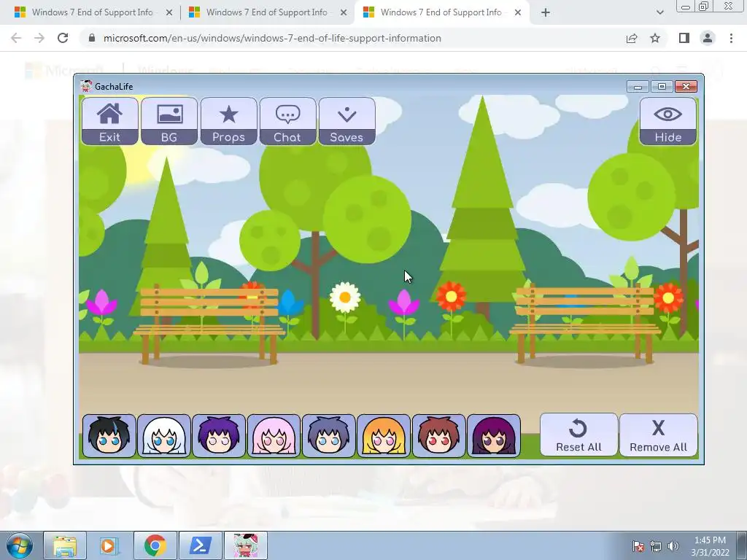This screenshot has width=747, height=560.
Task: Click the Reset All button
Action: point(578,435)
